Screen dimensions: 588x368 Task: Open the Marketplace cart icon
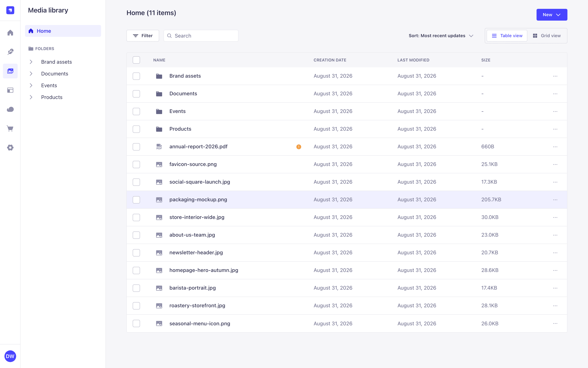[x=10, y=128]
